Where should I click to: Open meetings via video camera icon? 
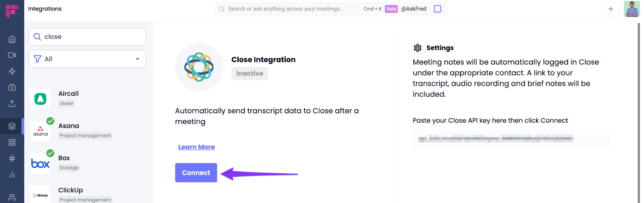tap(12, 55)
